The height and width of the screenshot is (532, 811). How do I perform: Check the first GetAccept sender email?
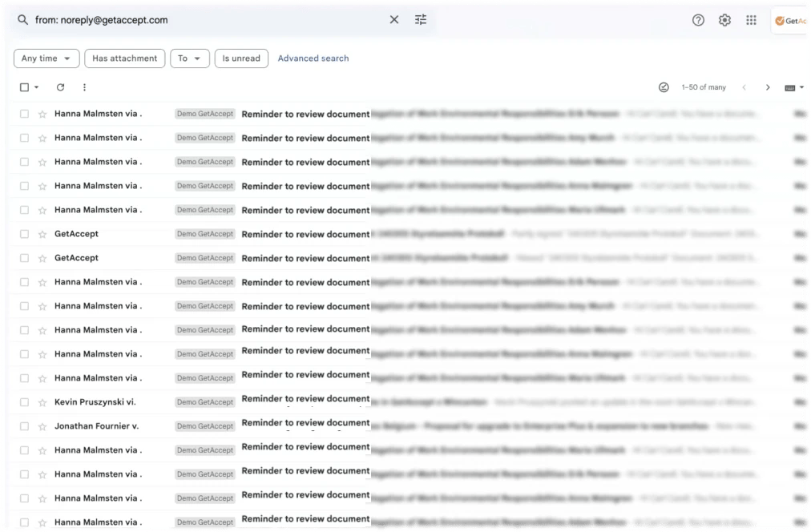pyautogui.click(x=24, y=234)
